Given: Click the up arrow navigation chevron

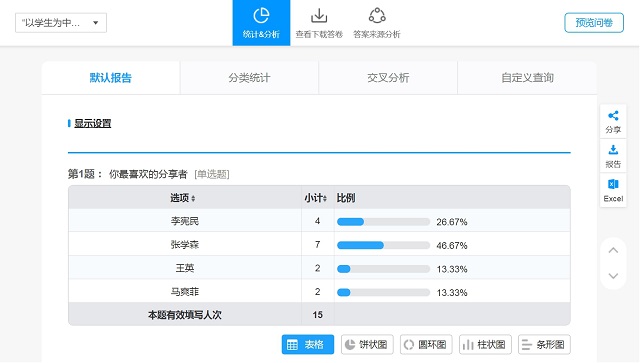Looking at the screenshot, I should (x=613, y=250).
